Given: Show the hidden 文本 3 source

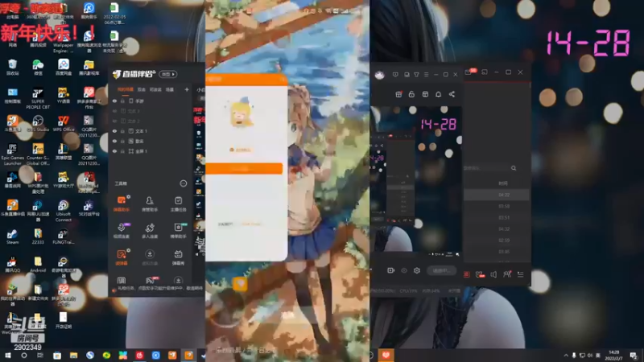Looking at the screenshot, I should (114, 111).
